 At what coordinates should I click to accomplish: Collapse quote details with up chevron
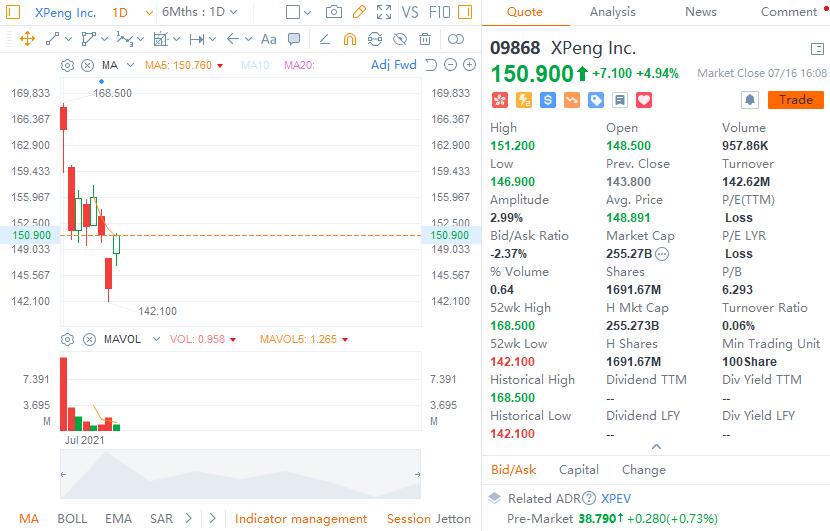tap(656, 447)
